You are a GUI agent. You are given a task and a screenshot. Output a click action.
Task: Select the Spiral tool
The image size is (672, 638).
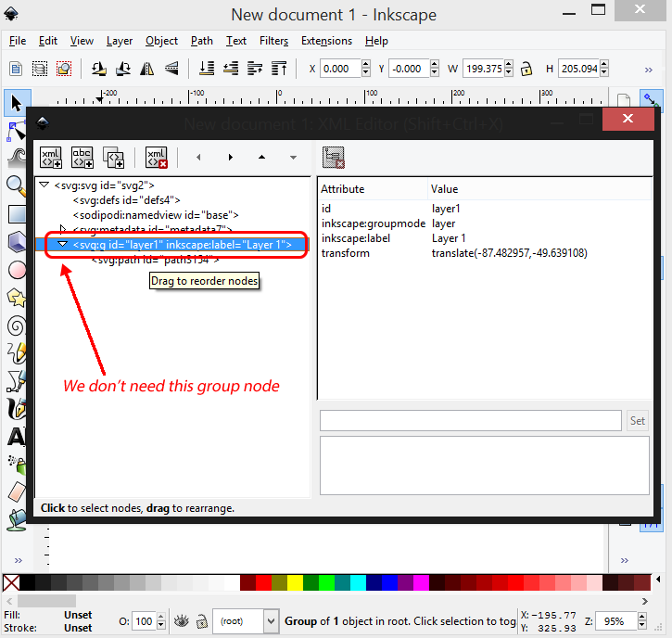click(x=17, y=325)
